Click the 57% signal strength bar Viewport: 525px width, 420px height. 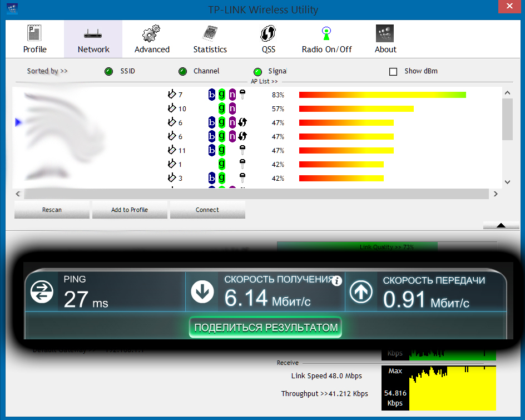[x=356, y=108]
